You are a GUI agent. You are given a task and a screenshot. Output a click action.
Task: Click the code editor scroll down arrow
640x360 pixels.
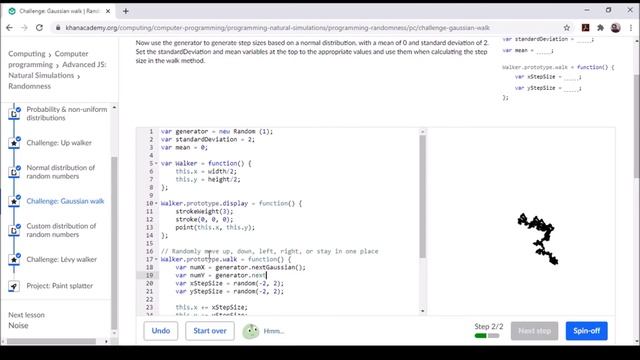pos(422,311)
